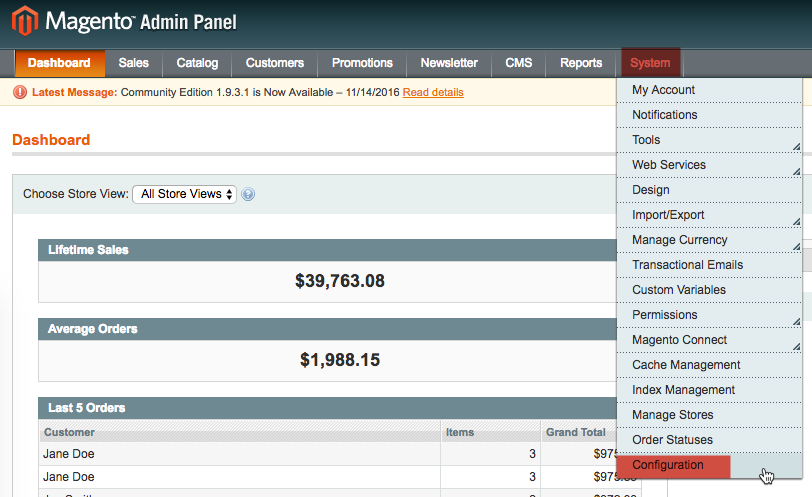Open Transactional Emails menu item
This screenshot has height=497, width=812.
pos(687,265)
